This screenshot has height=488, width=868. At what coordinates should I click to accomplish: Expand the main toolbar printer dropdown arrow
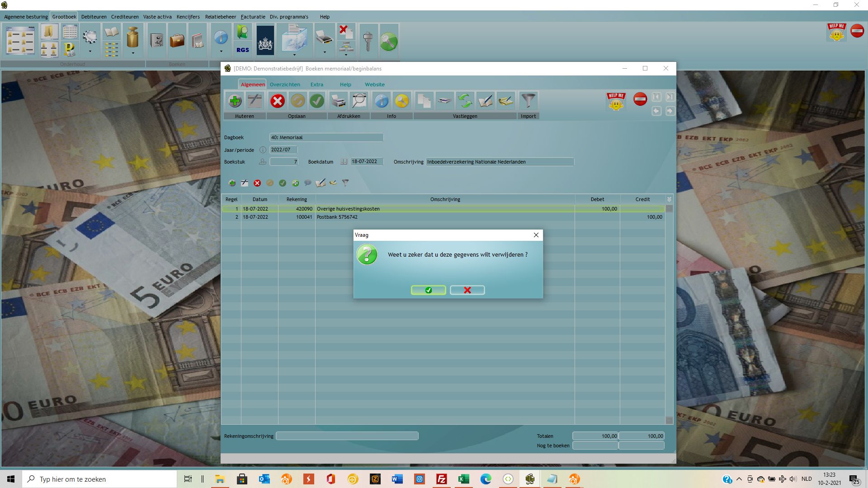[x=324, y=52]
